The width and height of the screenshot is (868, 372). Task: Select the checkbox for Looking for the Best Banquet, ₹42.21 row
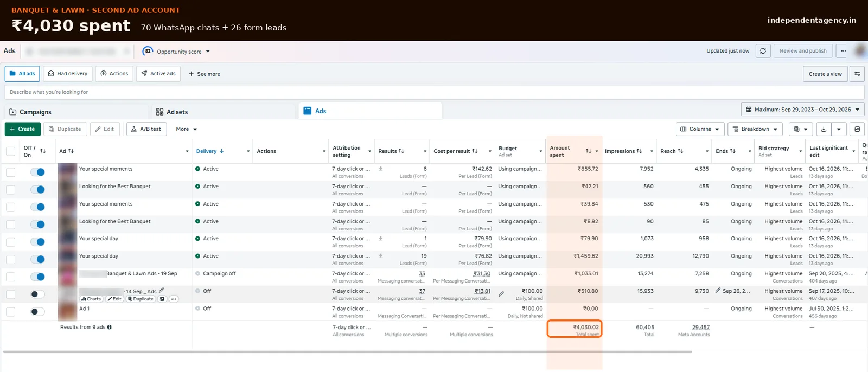[10, 190]
